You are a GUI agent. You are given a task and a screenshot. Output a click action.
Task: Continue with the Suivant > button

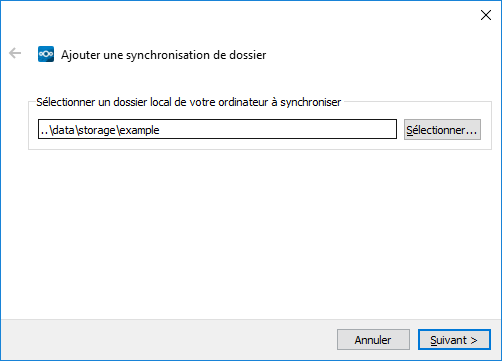pyautogui.click(x=454, y=340)
